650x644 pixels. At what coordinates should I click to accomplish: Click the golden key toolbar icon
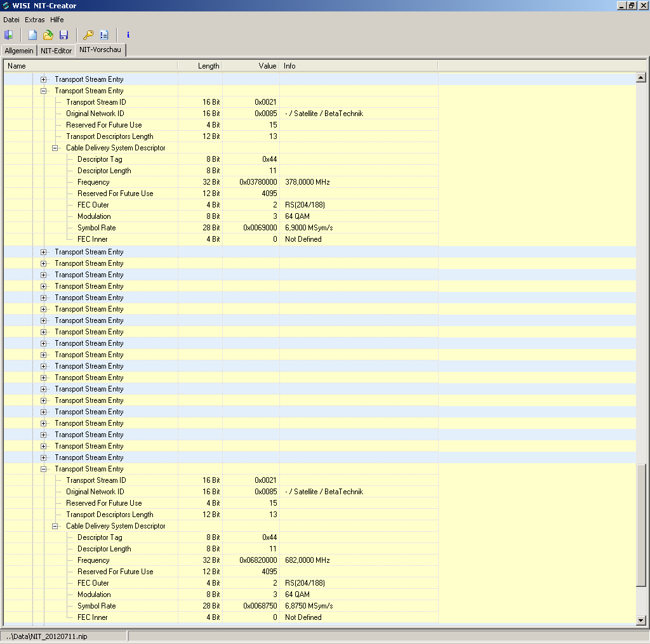[x=89, y=35]
